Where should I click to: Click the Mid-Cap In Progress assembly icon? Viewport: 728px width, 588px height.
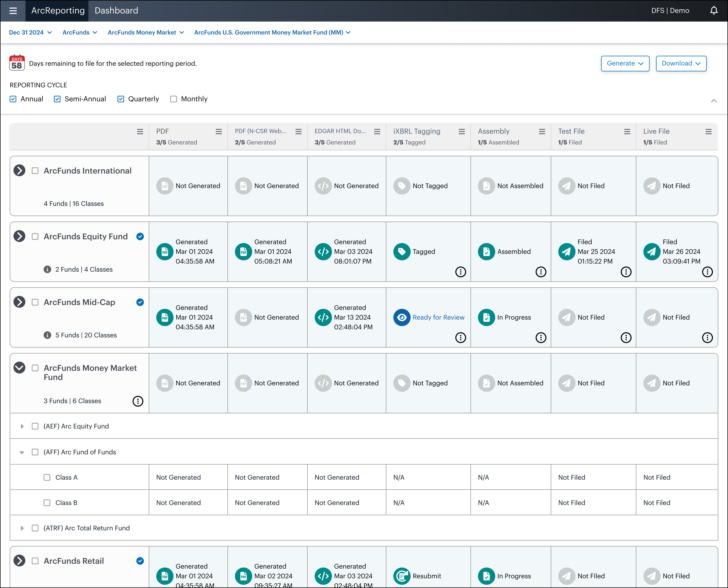(x=487, y=317)
